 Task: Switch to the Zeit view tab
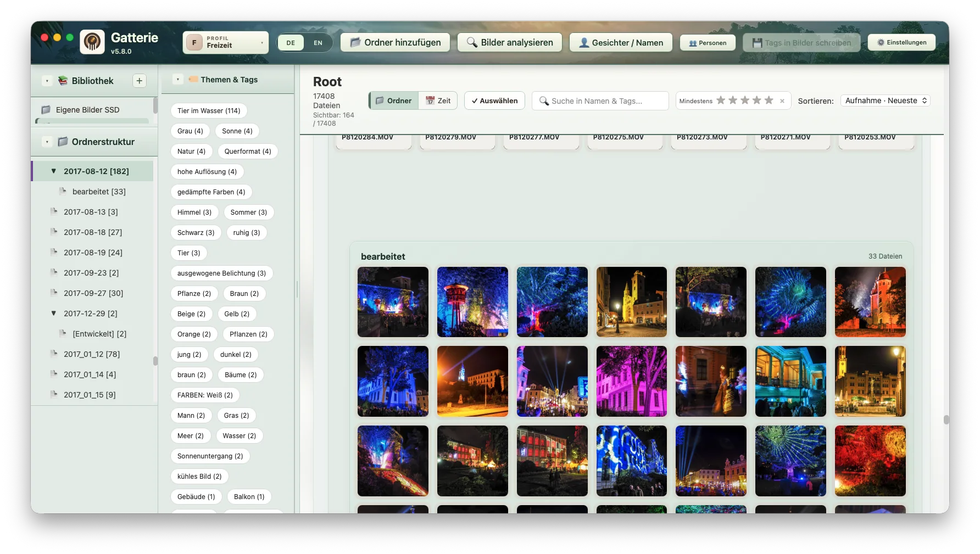(x=438, y=100)
